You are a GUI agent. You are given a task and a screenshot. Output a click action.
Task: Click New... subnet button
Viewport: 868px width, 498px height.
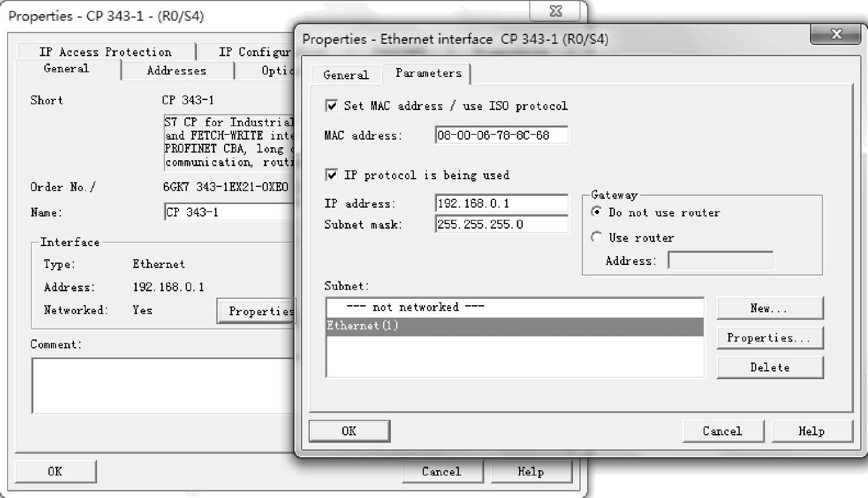(769, 308)
